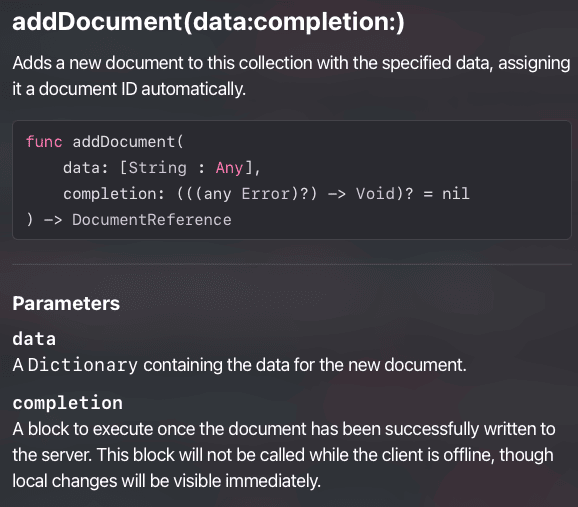Click the 'completion' parameter name
Screen dimensions: 578x507
click(67, 403)
